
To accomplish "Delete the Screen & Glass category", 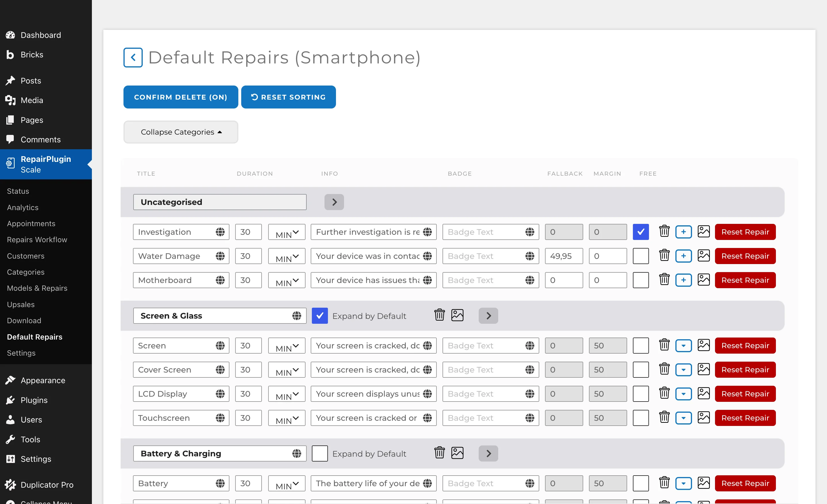I will tap(439, 315).
